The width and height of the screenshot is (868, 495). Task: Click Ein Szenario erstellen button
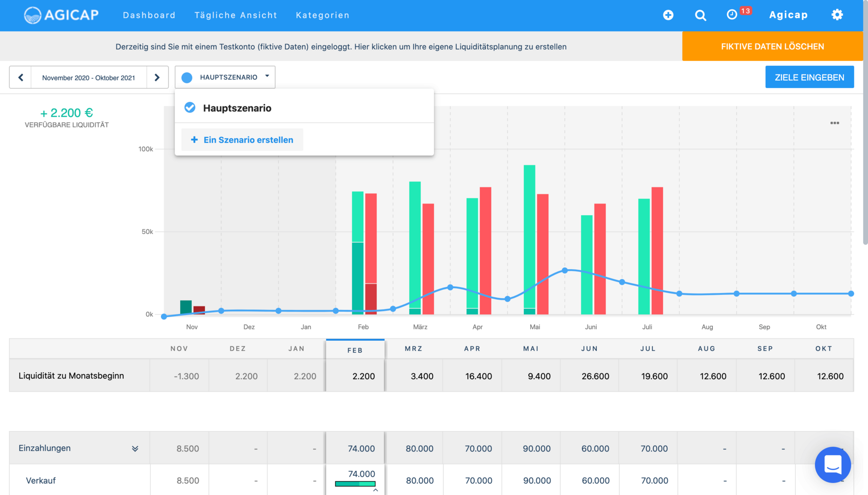[242, 140]
